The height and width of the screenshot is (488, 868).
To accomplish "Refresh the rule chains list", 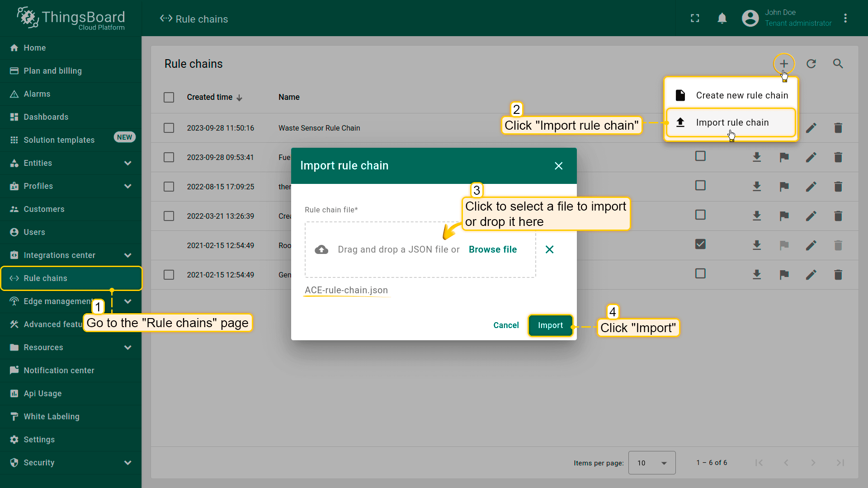I will click(x=811, y=64).
